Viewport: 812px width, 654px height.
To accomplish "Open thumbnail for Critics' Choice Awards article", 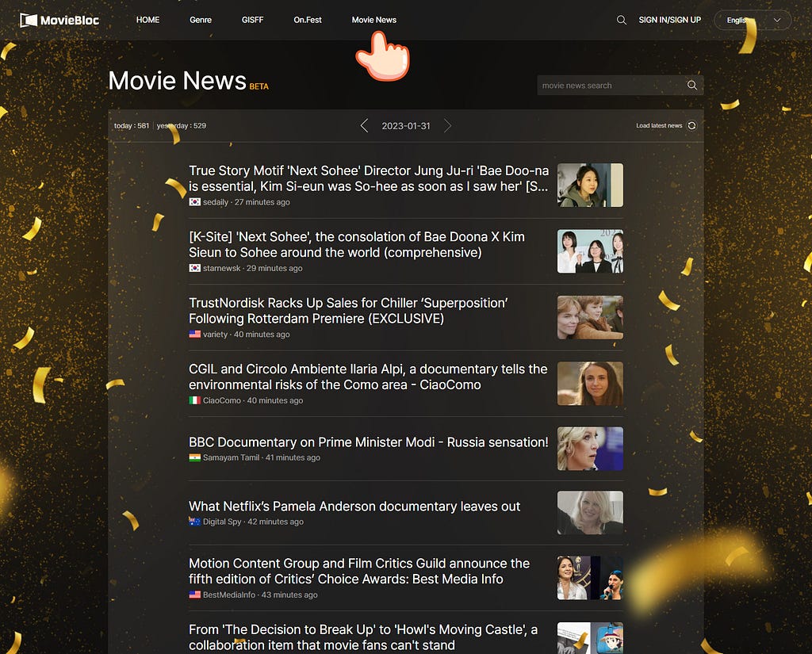I will (590, 578).
